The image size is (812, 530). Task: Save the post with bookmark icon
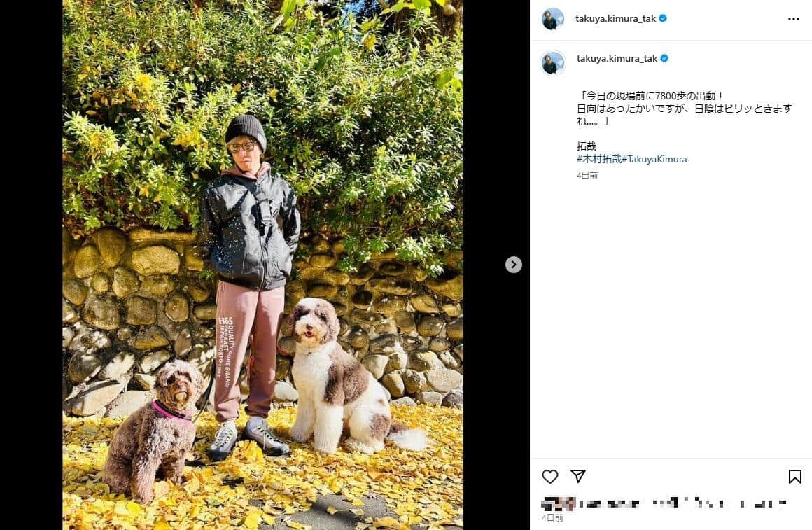click(795, 477)
